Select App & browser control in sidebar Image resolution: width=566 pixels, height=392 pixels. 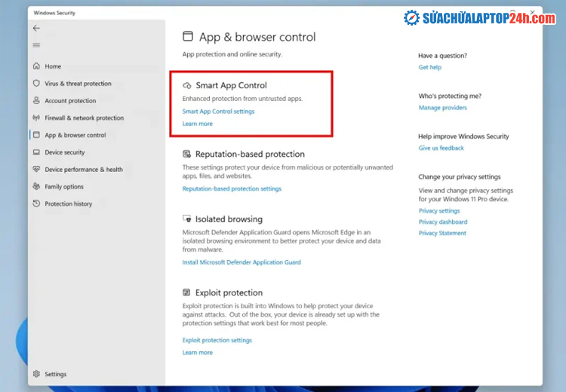pyautogui.click(x=75, y=135)
